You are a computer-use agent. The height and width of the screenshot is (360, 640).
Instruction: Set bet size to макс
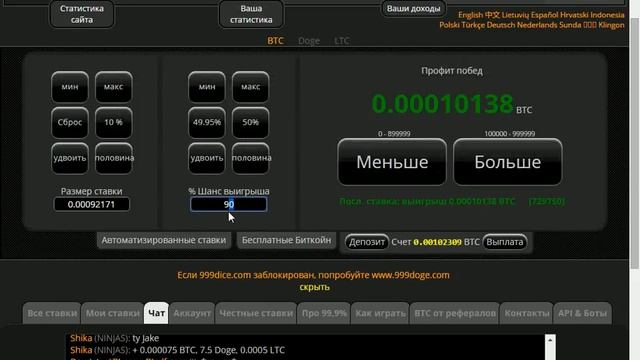113,87
